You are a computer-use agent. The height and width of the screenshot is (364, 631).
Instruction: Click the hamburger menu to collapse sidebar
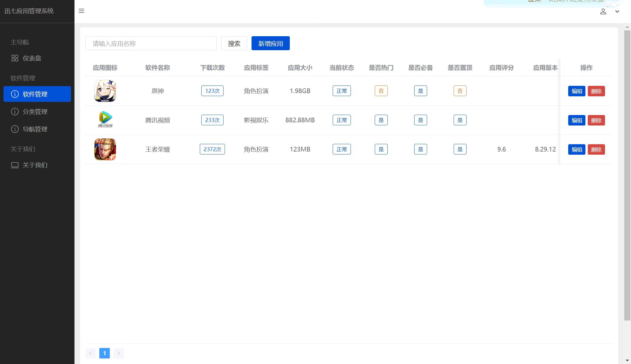81,11
